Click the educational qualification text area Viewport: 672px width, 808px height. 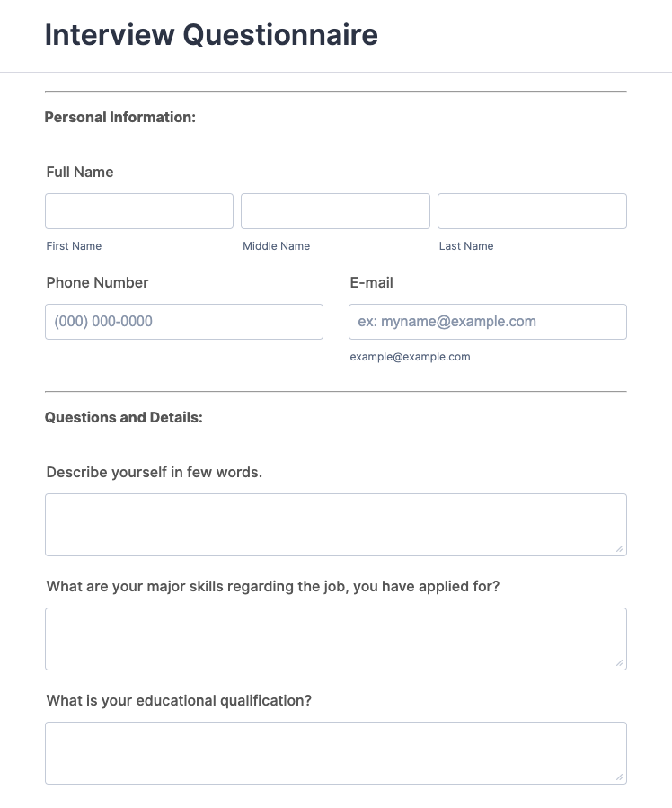[x=335, y=753]
